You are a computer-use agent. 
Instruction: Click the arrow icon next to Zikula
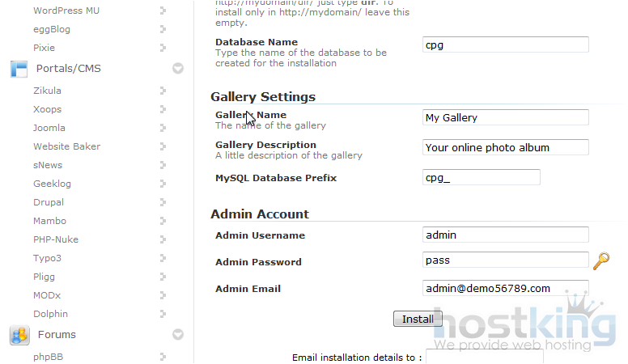coord(163,91)
